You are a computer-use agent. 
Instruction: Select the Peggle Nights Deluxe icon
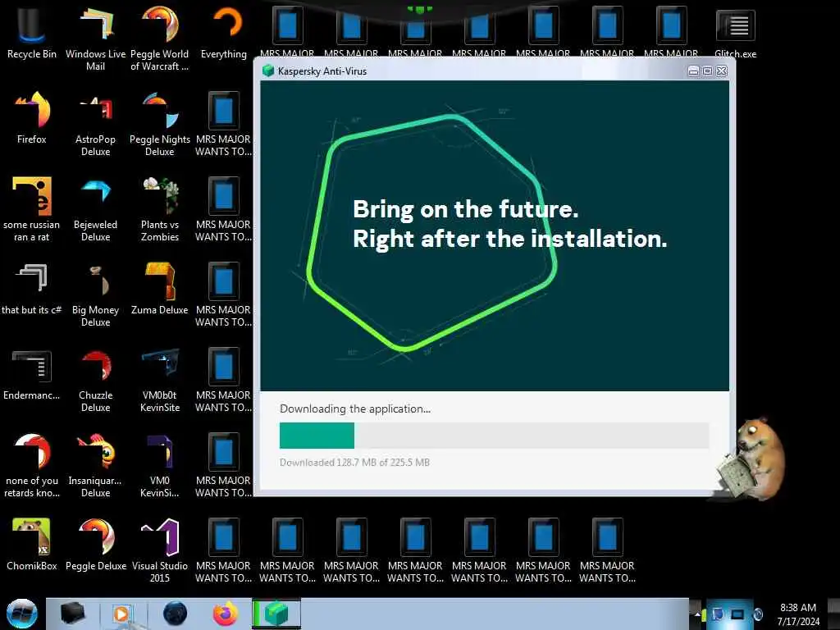coord(160,124)
